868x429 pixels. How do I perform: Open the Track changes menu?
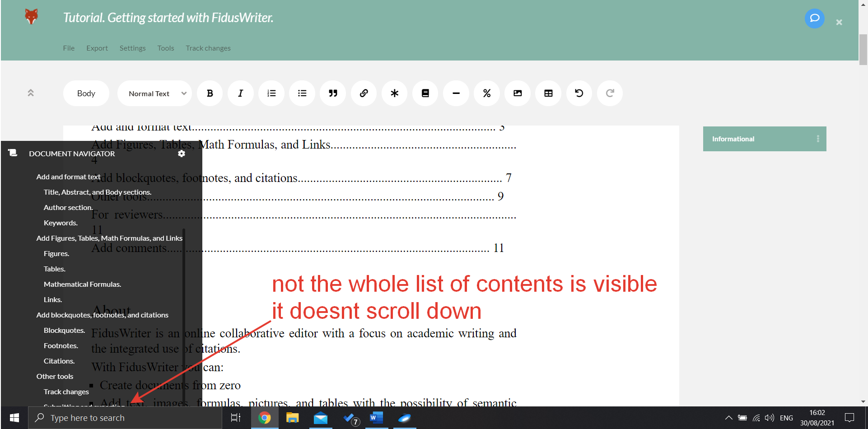(x=208, y=48)
